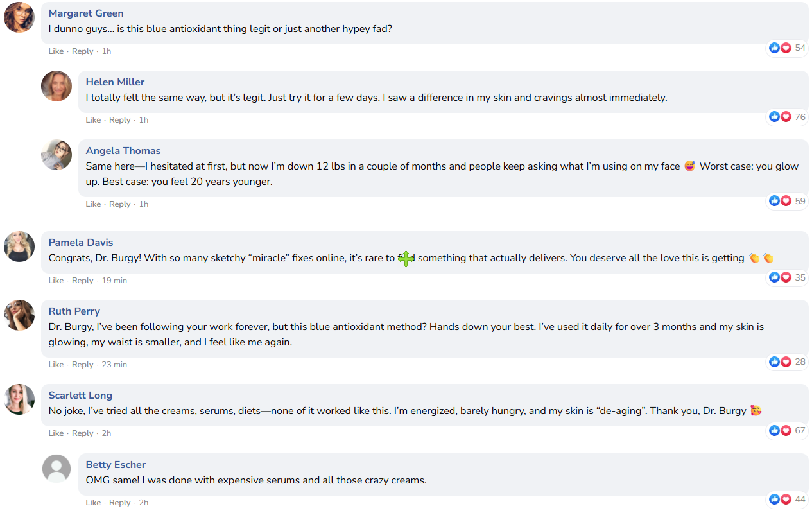Open reactions on Margaret Green's comment
This screenshot has width=812, height=513.
pyautogui.click(x=787, y=48)
